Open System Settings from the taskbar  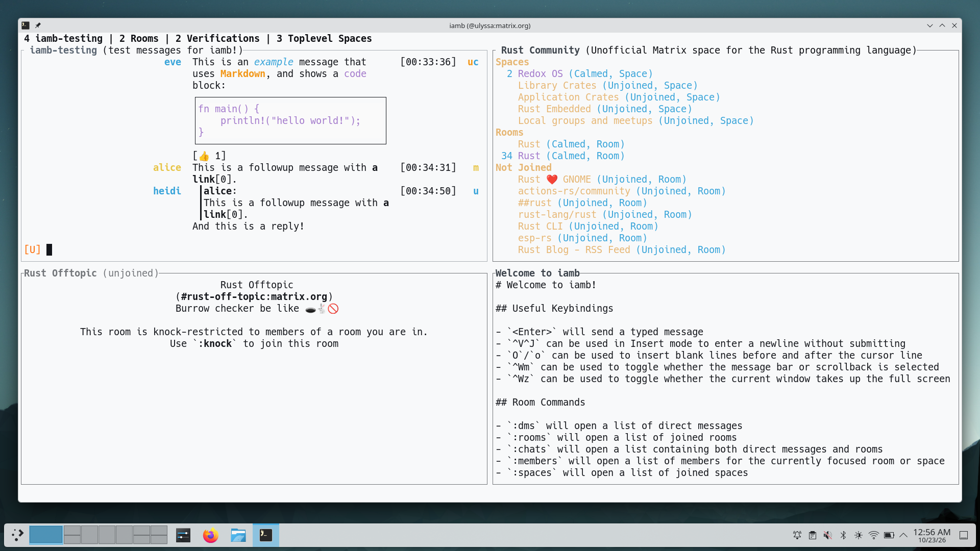click(x=183, y=535)
